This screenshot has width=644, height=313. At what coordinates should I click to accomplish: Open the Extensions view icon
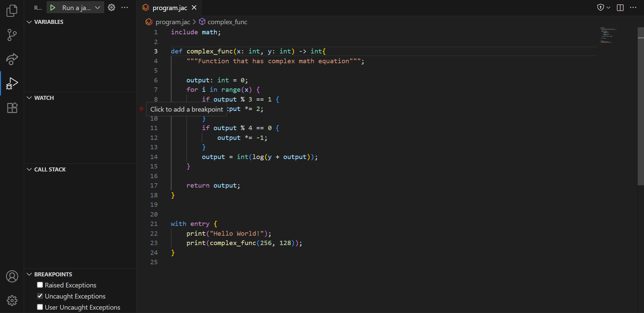(12, 108)
